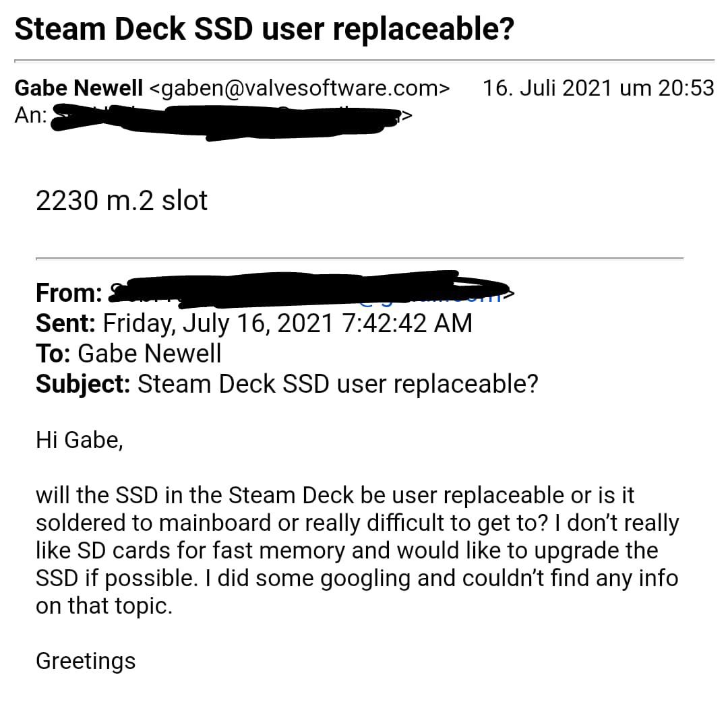Click the "Greetings" sign-off

86,661
